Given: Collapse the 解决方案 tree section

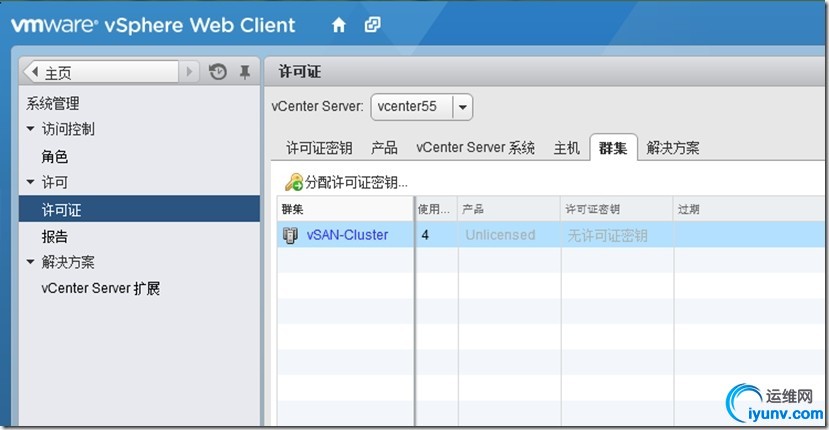Looking at the screenshot, I should coord(30,263).
